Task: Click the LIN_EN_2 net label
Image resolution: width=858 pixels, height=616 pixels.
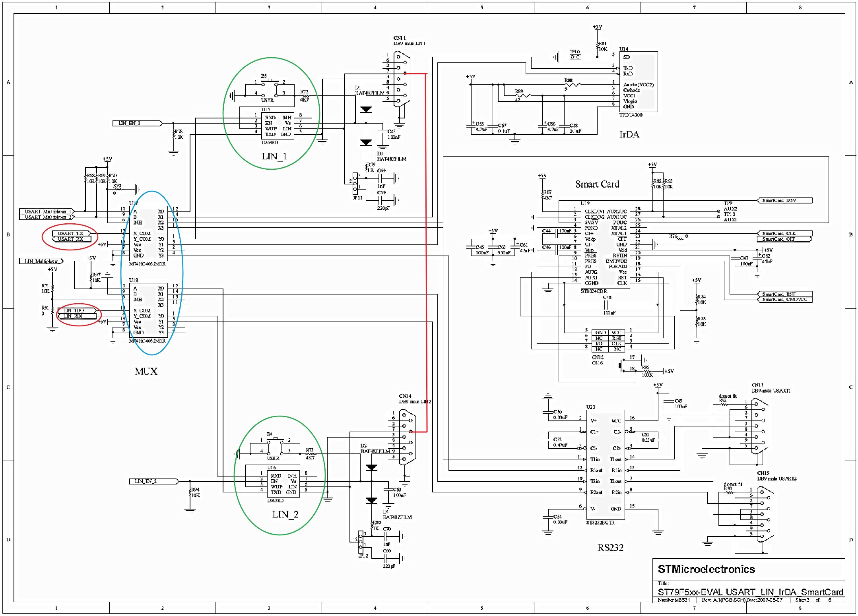Action: [x=154, y=481]
